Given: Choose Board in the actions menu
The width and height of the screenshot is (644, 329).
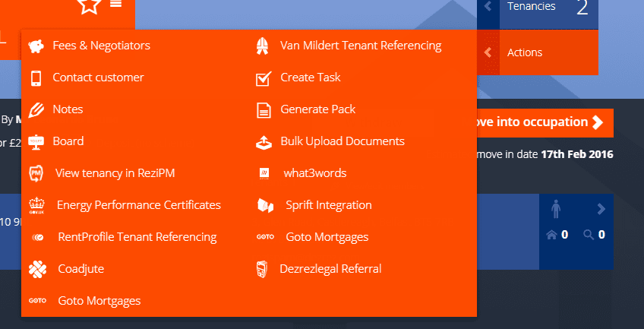Looking at the screenshot, I should click(x=68, y=141).
